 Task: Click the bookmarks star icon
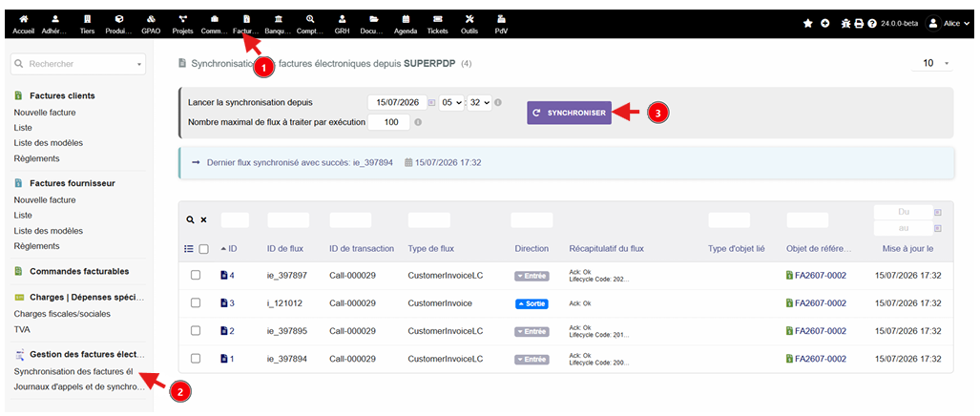point(807,24)
